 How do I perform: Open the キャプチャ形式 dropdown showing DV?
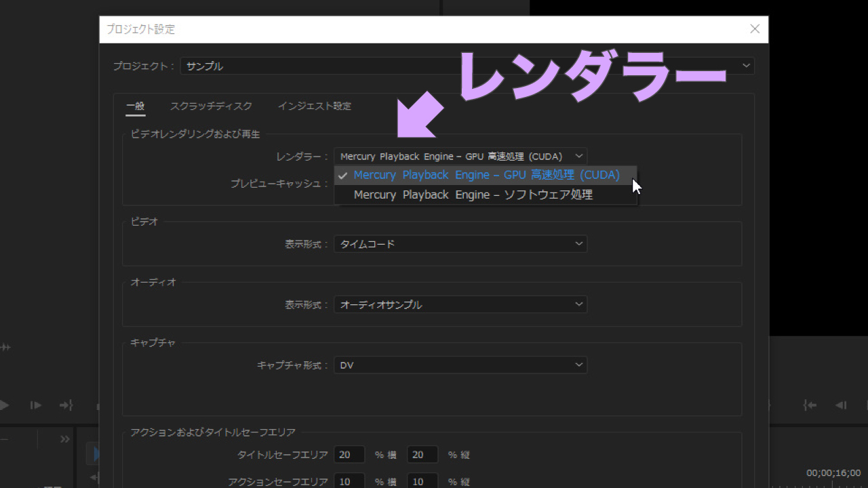460,365
